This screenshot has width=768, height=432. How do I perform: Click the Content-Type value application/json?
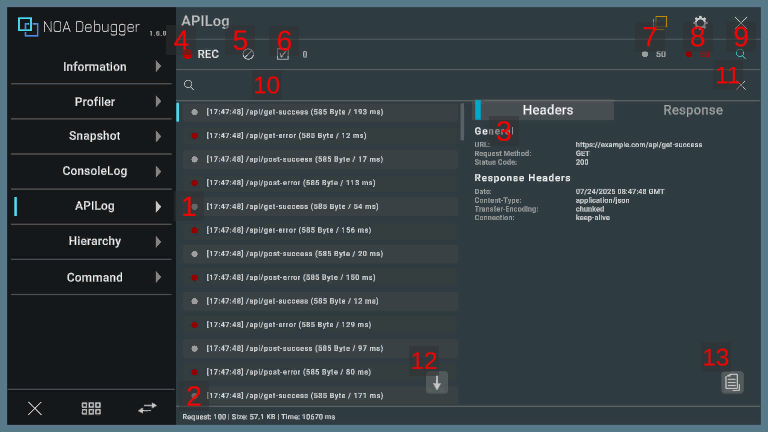602,200
